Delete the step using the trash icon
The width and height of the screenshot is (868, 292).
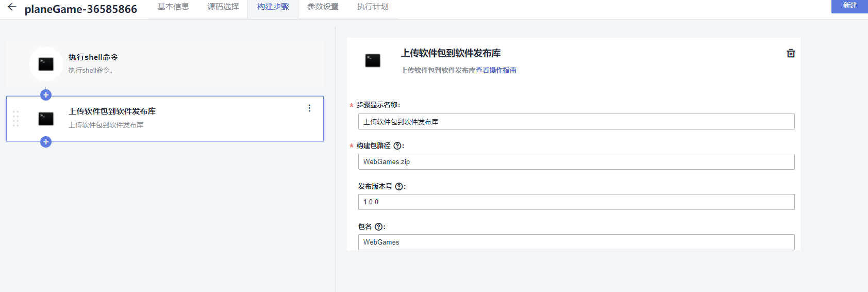791,53
